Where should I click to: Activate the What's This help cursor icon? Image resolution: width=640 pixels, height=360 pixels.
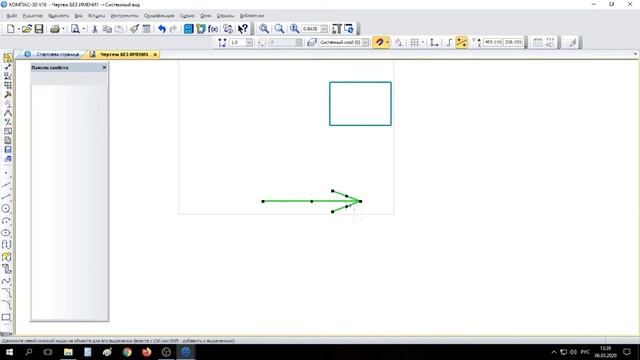243,29
